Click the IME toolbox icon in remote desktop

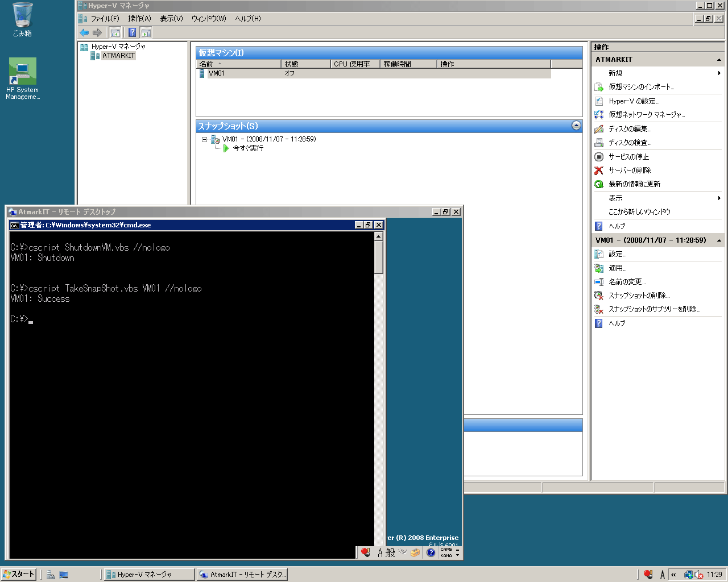[415, 552]
